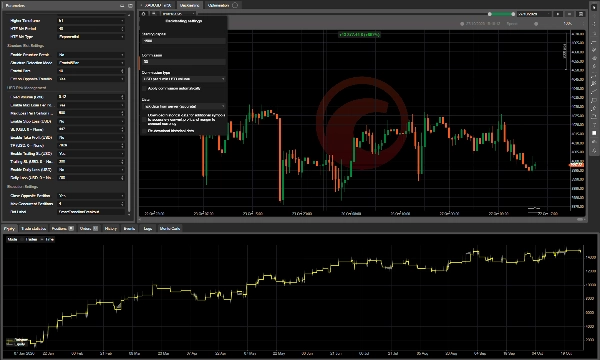
Task: Open the Events tab
Action: 129,228
